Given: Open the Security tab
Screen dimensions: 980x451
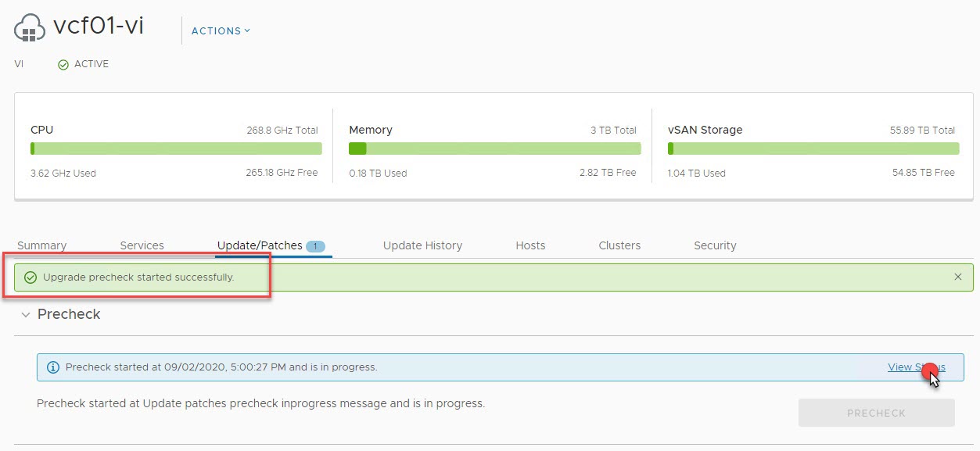Looking at the screenshot, I should click(x=715, y=245).
